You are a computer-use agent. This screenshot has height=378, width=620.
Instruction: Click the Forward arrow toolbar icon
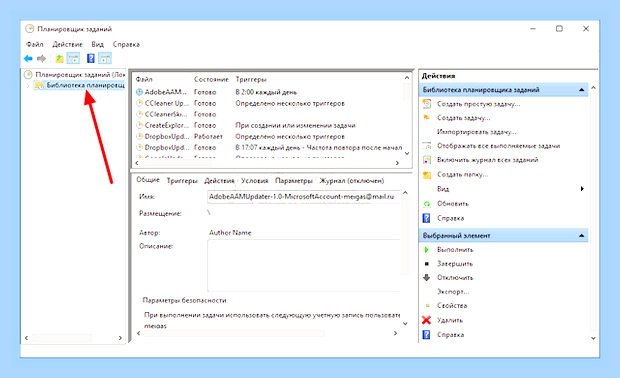pyautogui.click(x=42, y=59)
